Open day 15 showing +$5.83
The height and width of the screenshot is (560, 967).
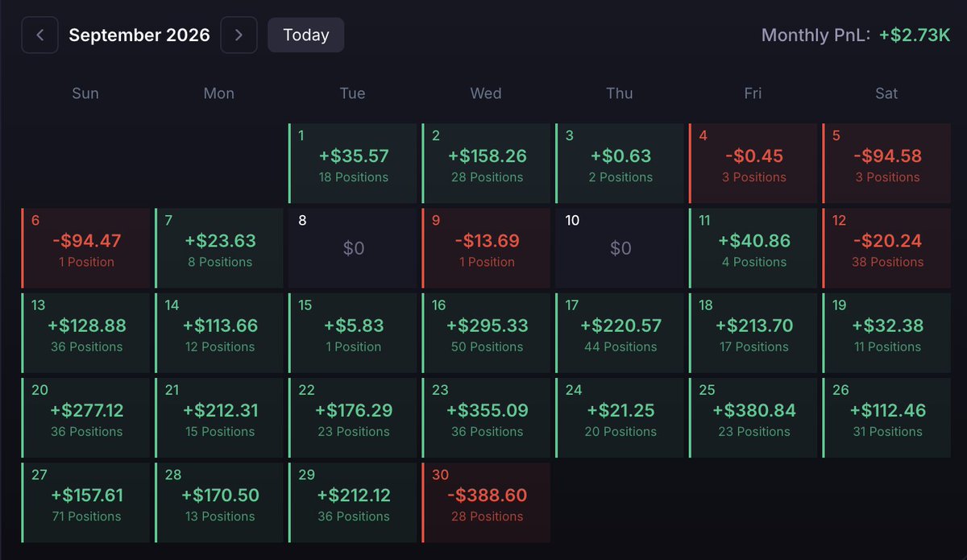point(353,333)
